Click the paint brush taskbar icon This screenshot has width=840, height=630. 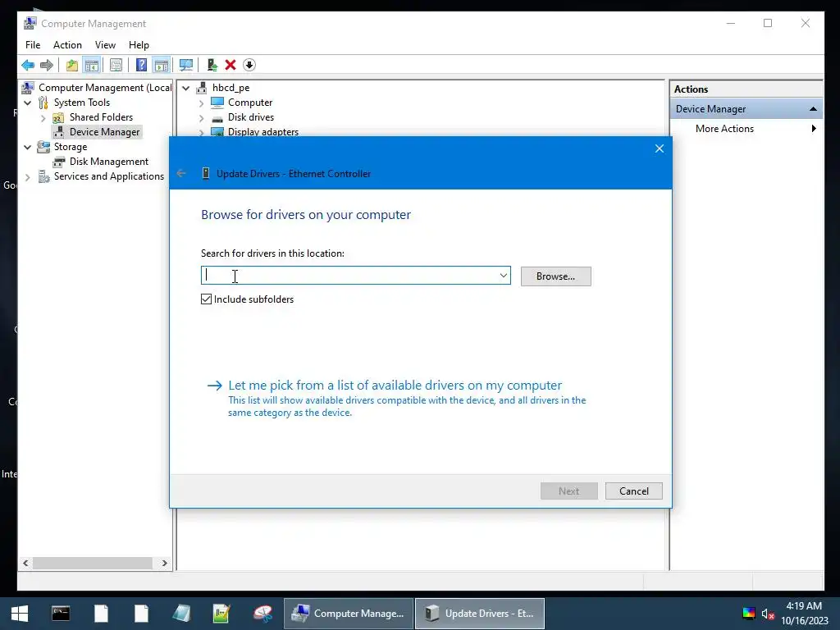point(262,614)
